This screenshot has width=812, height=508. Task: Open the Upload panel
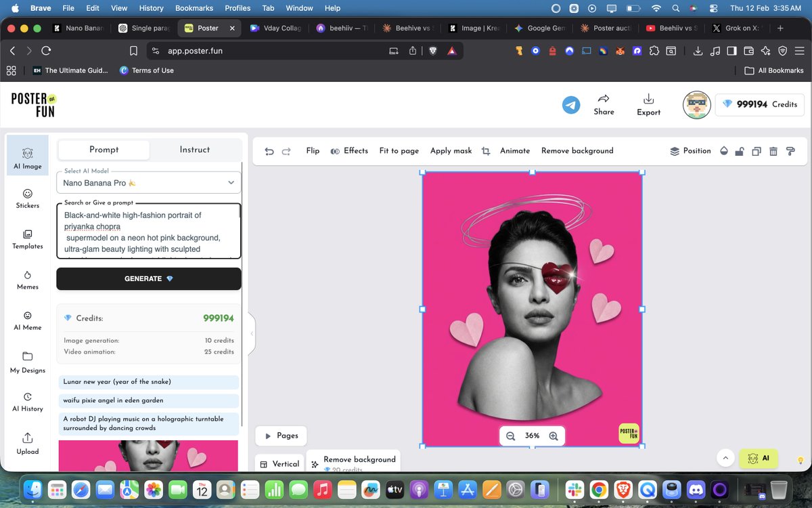pos(28,444)
